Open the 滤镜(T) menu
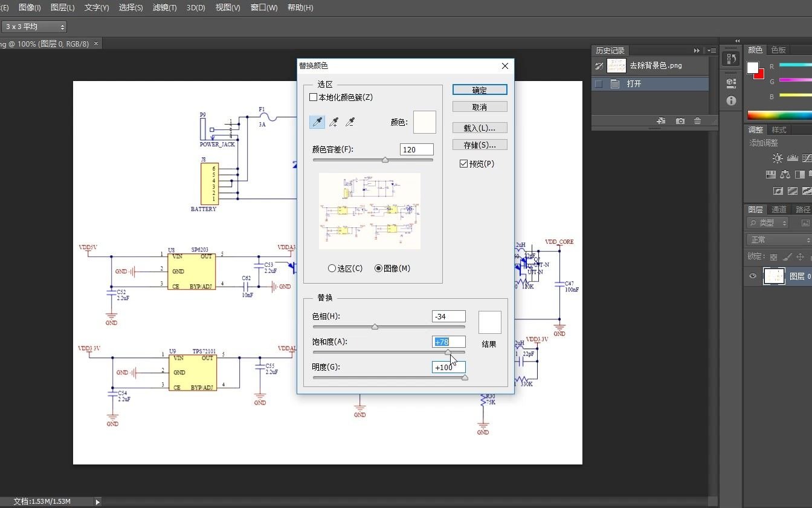This screenshot has height=508, width=812. 164,8
